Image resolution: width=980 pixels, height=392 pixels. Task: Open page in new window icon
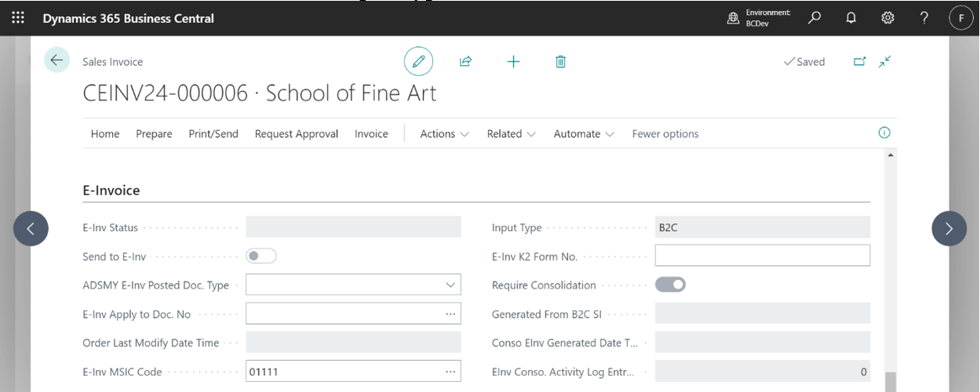click(859, 61)
